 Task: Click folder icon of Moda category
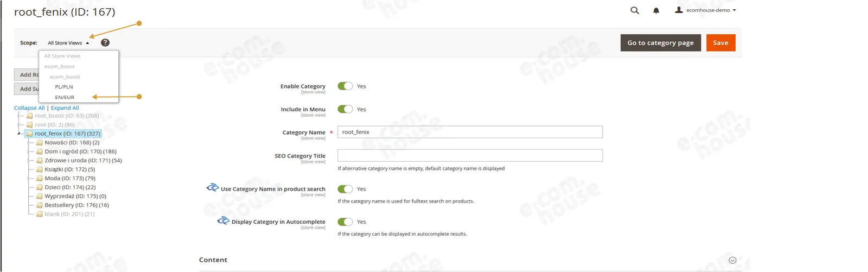click(39, 178)
